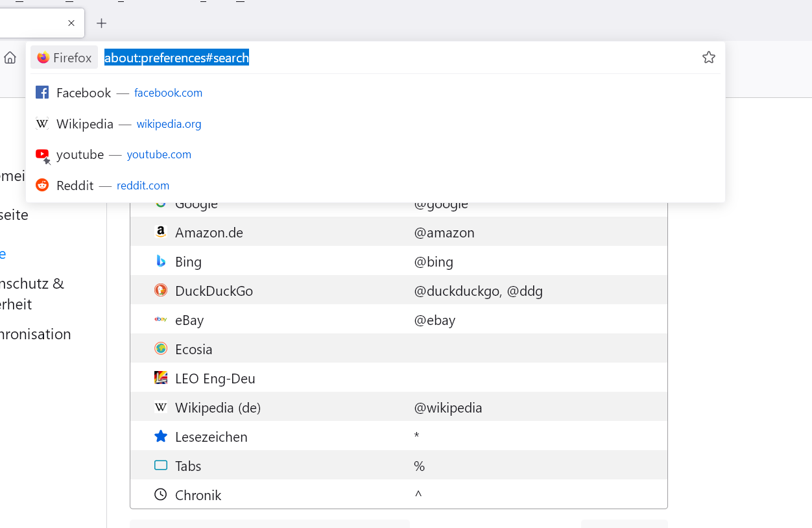The image size is (812, 528).
Task: Select the Amazon.de search engine row
Action: [x=209, y=232]
